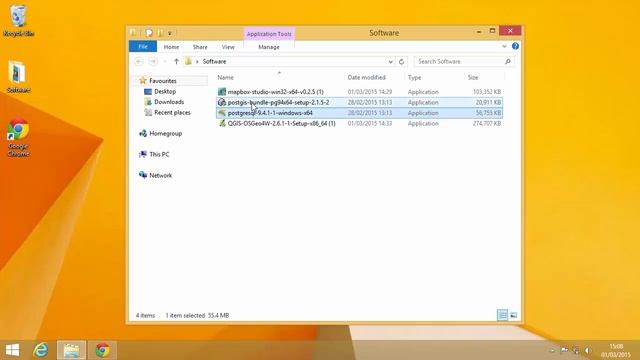
Task: Open the View ribbon tab
Action: click(x=228, y=47)
